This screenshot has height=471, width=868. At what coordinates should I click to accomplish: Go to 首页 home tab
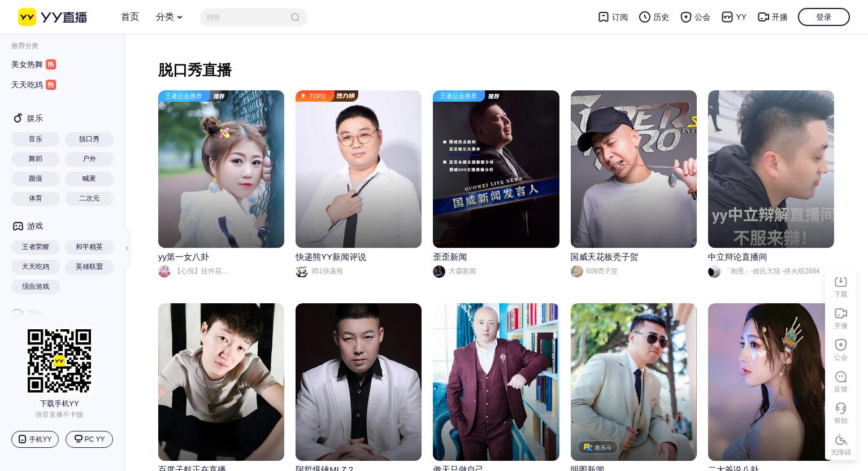coord(130,17)
